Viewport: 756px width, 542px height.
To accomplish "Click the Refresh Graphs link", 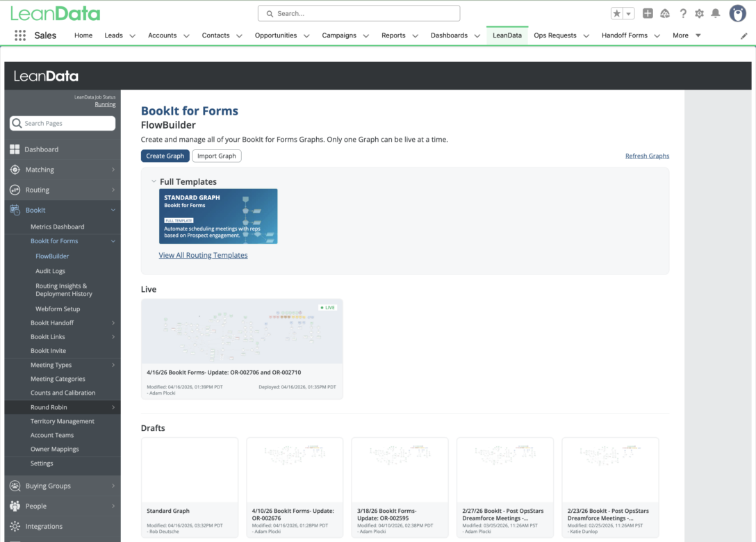I will click(x=647, y=156).
